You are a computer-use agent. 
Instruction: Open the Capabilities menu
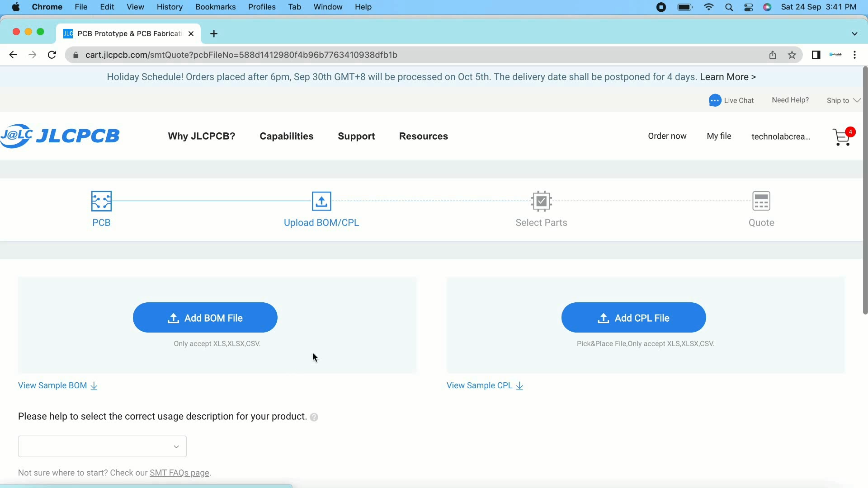pyautogui.click(x=287, y=136)
